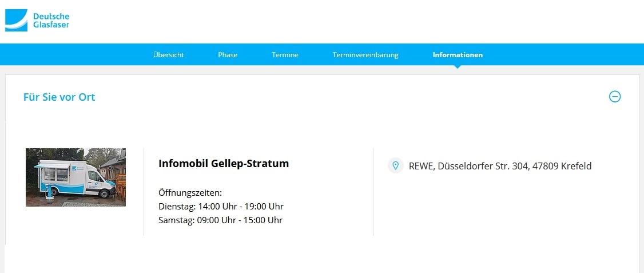Click the Deutsche Glasfaser logo text
This screenshot has height=273, width=644.
tap(51, 20)
